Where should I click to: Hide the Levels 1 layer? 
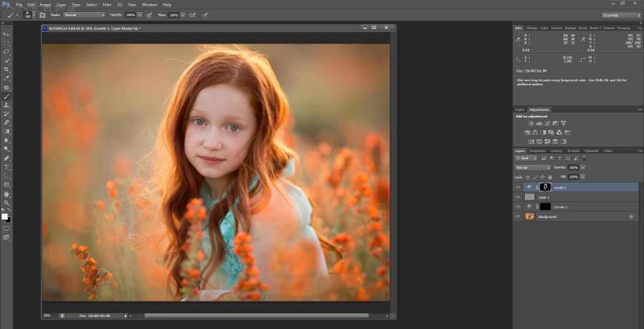(518, 187)
